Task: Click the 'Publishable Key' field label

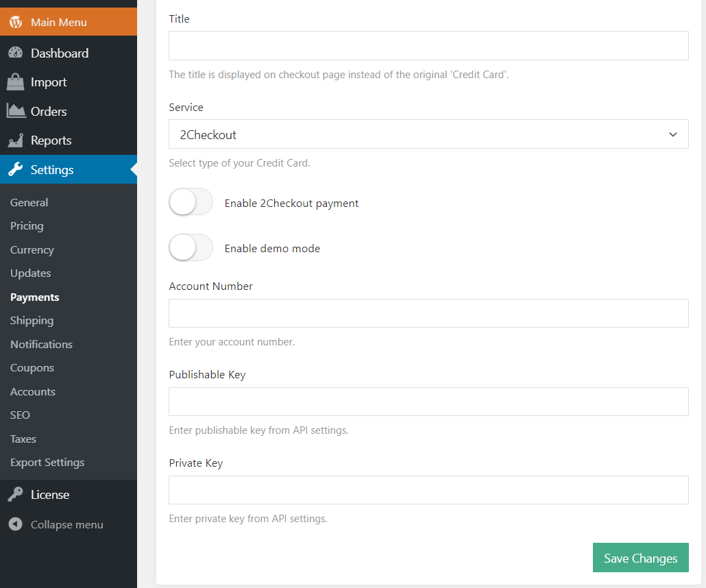Action: coord(207,375)
